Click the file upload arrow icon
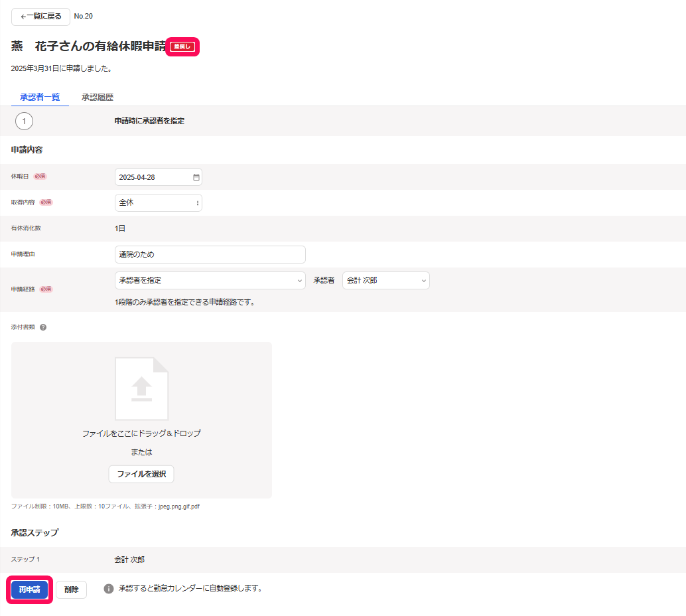This screenshot has width=686, height=616. coord(141,389)
